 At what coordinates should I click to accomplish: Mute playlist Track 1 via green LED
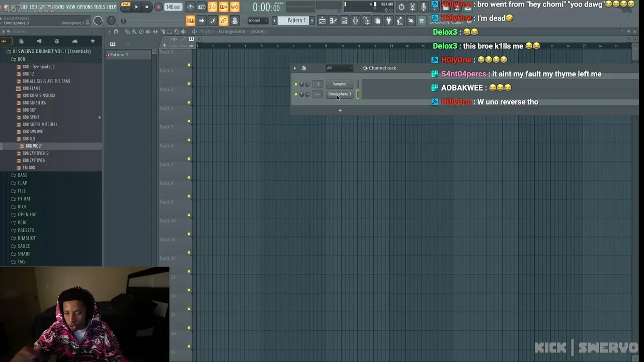click(x=189, y=65)
